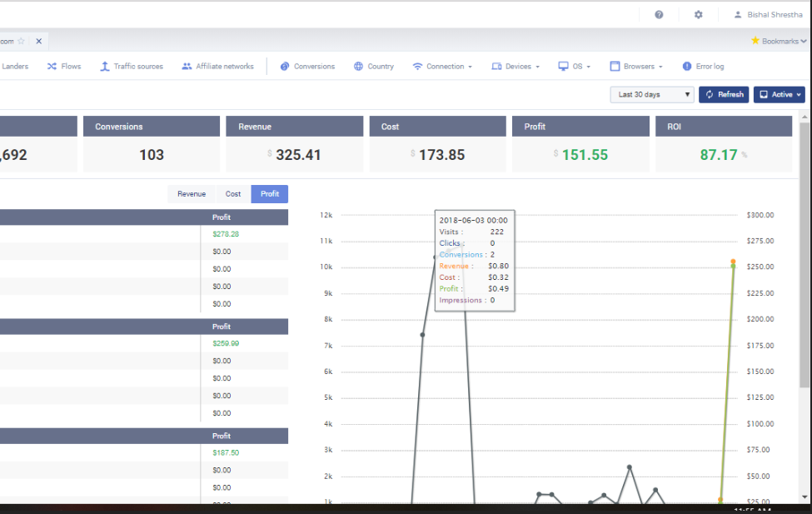This screenshot has width=812, height=514.
Task: Click the Country globe icon
Action: tap(358, 67)
